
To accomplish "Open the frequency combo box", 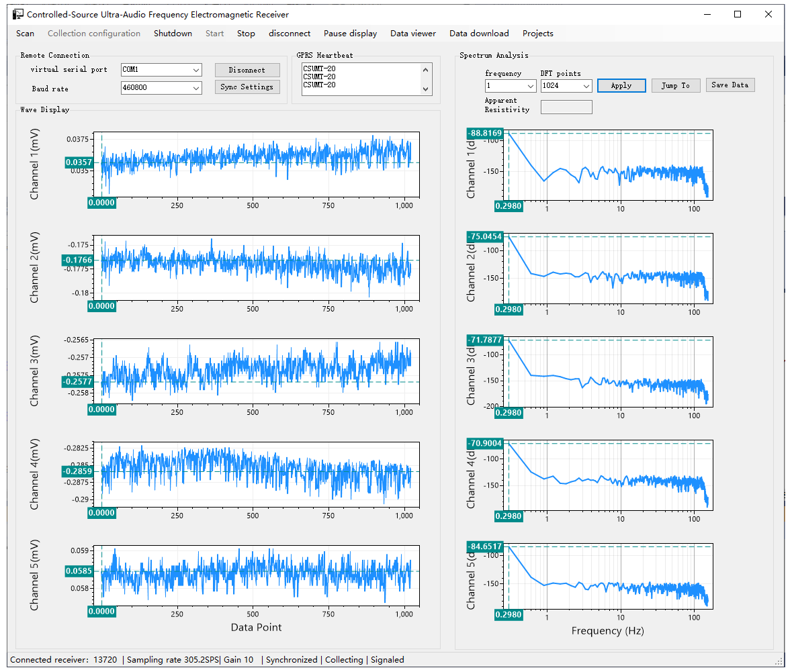I will click(x=530, y=86).
